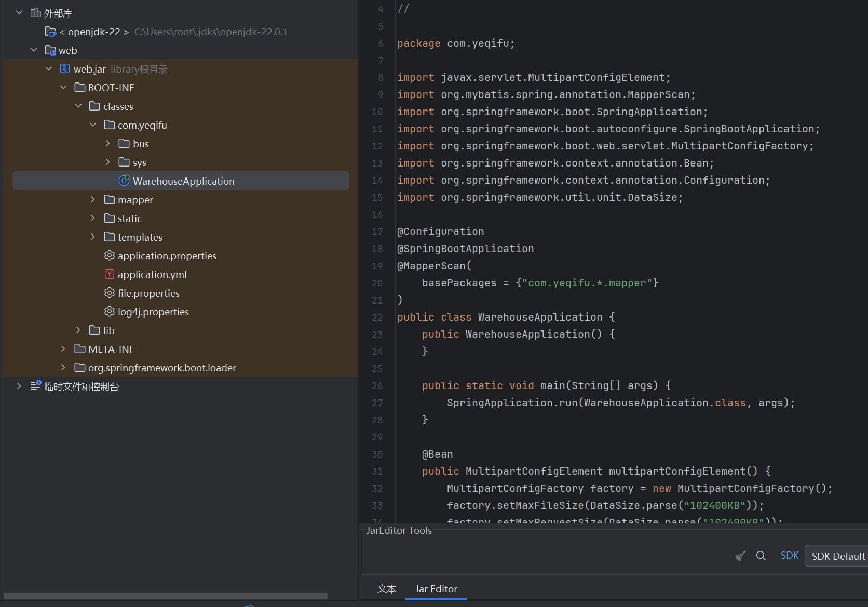Click line number 26 in gutter

[x=377, y=385]
